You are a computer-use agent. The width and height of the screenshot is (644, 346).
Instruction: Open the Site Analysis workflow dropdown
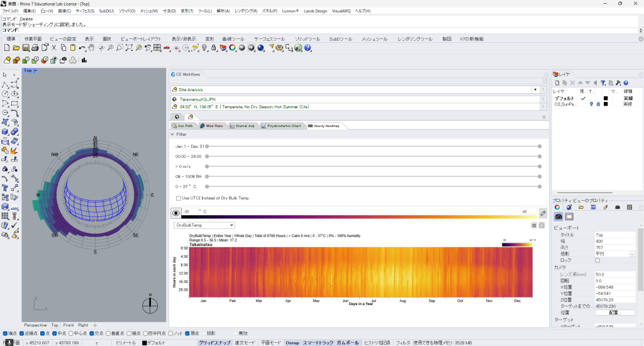click(x=536, y=90)
